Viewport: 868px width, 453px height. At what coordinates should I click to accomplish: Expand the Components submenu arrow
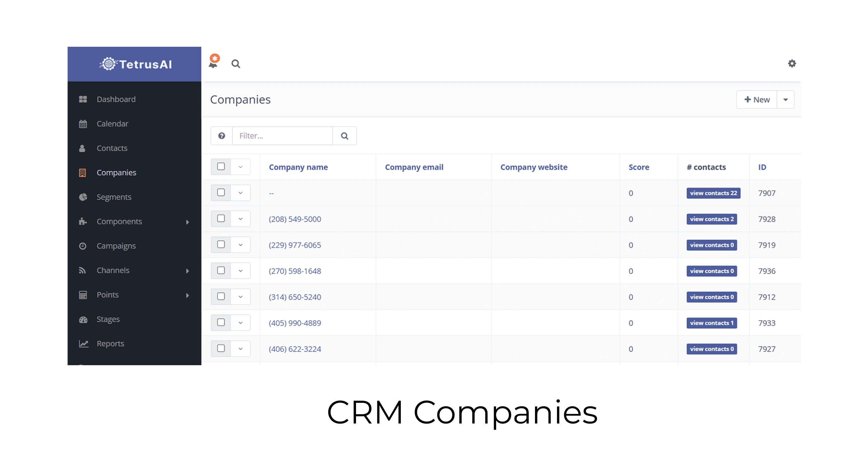pos(187,222)
